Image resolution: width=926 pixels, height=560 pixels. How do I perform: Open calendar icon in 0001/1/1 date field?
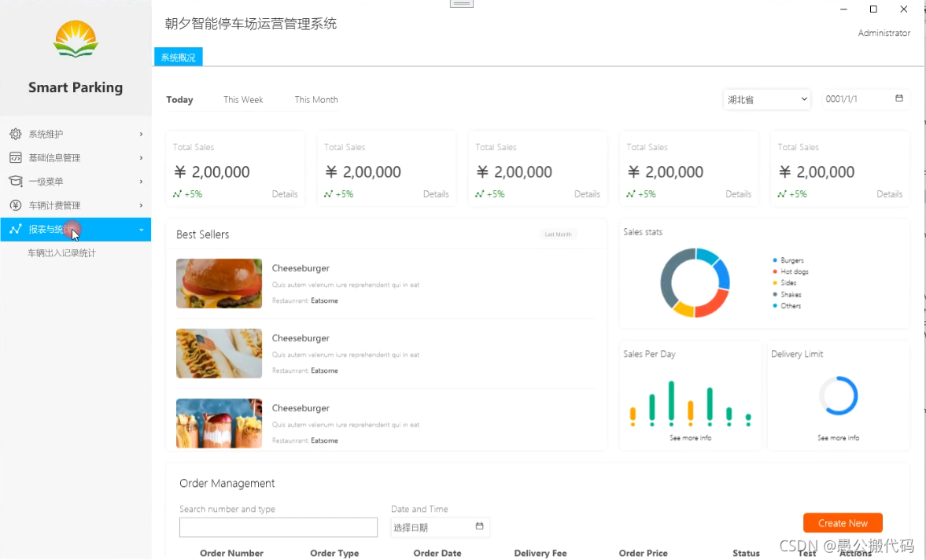click(x=898, y=98)
